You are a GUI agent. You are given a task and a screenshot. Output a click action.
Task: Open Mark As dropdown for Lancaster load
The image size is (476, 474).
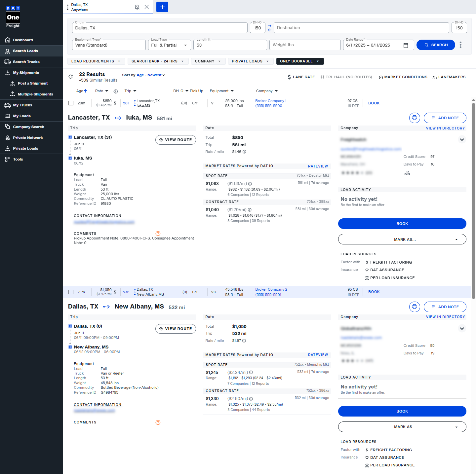coord(402,239)
